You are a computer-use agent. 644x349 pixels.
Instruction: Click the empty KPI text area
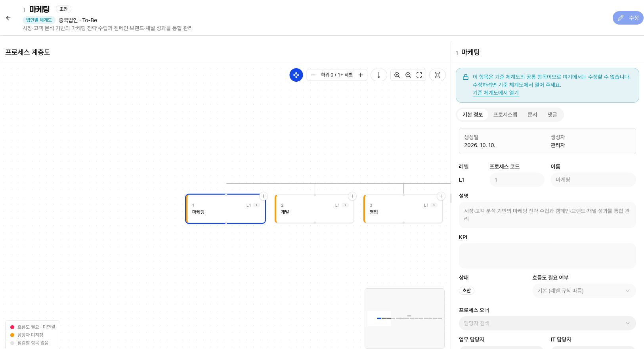tap(547, 256)
